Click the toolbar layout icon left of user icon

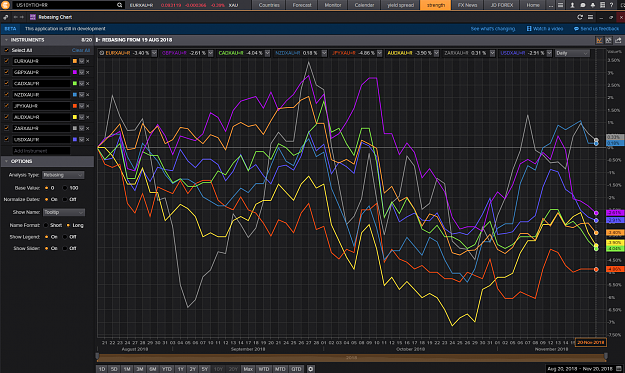tap(560, 5)
